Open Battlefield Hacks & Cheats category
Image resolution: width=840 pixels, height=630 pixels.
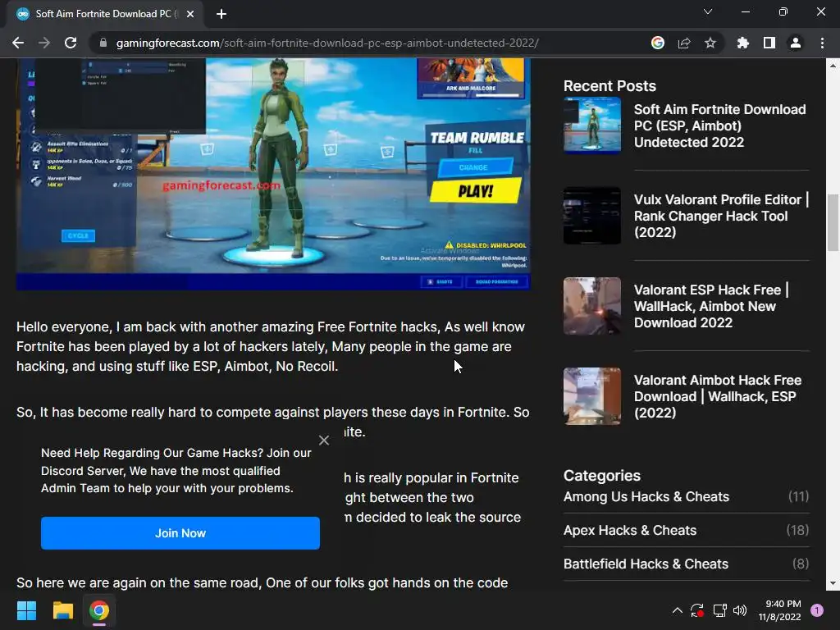646,564
